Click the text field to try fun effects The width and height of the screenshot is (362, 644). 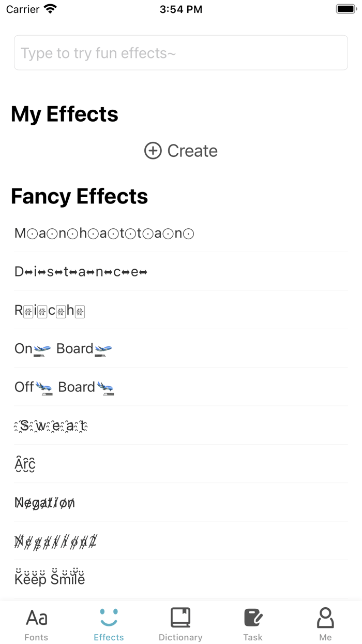180,52
